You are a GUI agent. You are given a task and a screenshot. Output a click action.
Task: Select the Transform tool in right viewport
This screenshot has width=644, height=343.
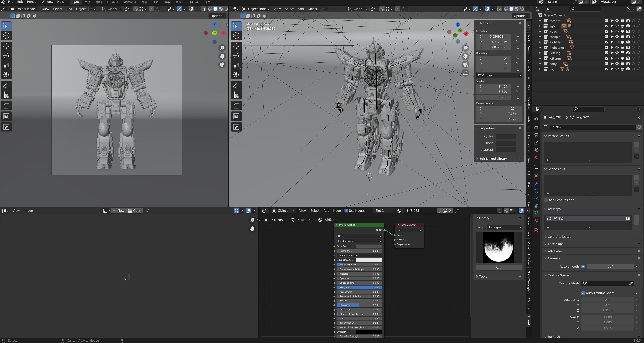(x=236, y=74)
